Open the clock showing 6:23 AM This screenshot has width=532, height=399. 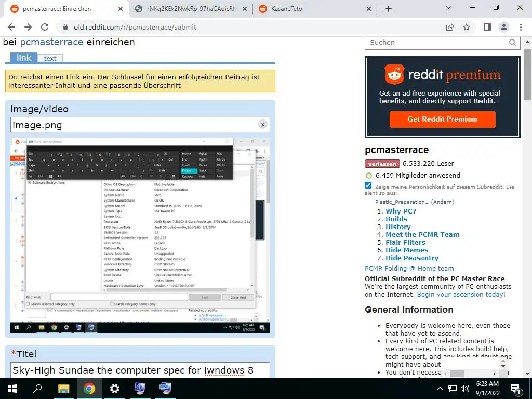tap(487, 389)
